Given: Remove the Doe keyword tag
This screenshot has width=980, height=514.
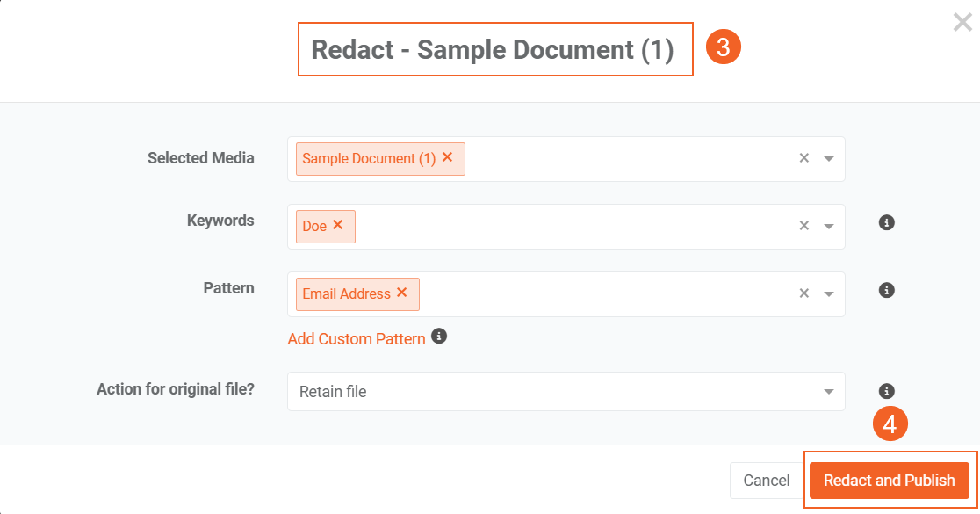Looking at the screenshot, I should (x=338, y=226).
